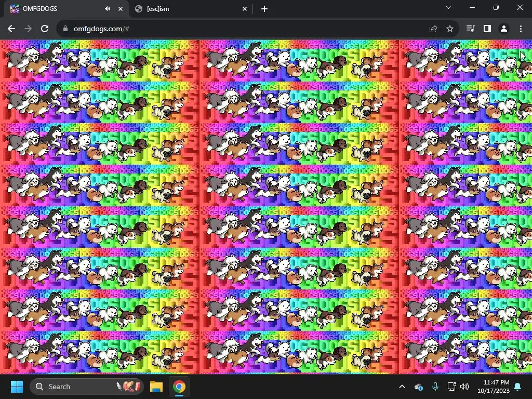Open File Explorer from the taskbar
The height and width of the screenshot is (399, 532).
[x=156, y=387]
